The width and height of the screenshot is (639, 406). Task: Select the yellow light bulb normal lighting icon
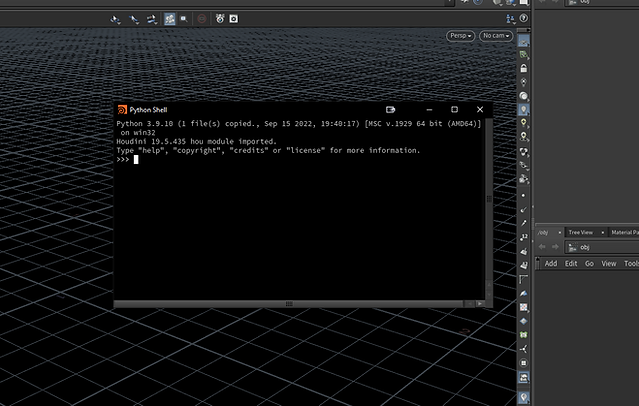click(524, 123)
